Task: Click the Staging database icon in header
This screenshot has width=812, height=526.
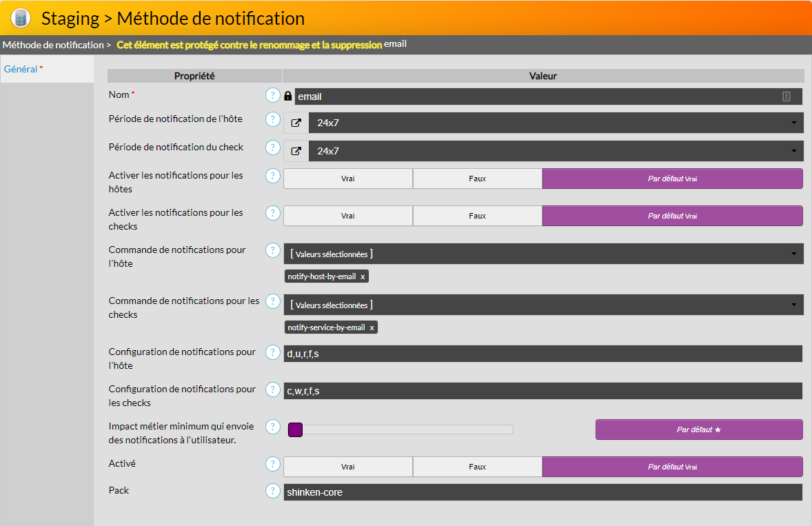Action: coord(21,18)
